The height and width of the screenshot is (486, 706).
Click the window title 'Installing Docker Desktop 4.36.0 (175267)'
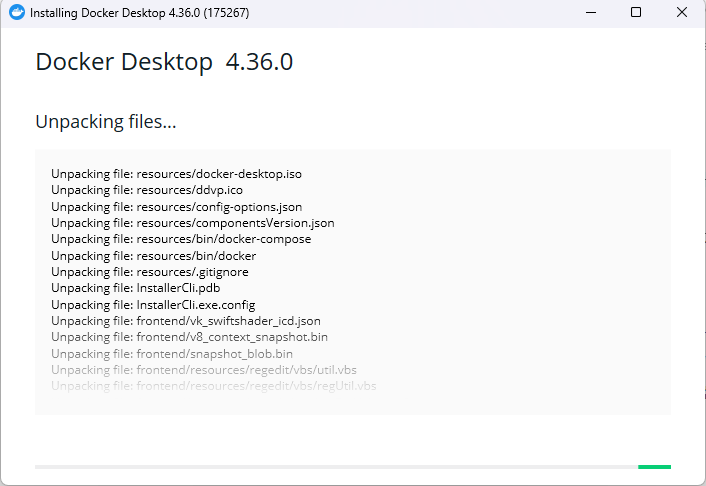point(140,13)
